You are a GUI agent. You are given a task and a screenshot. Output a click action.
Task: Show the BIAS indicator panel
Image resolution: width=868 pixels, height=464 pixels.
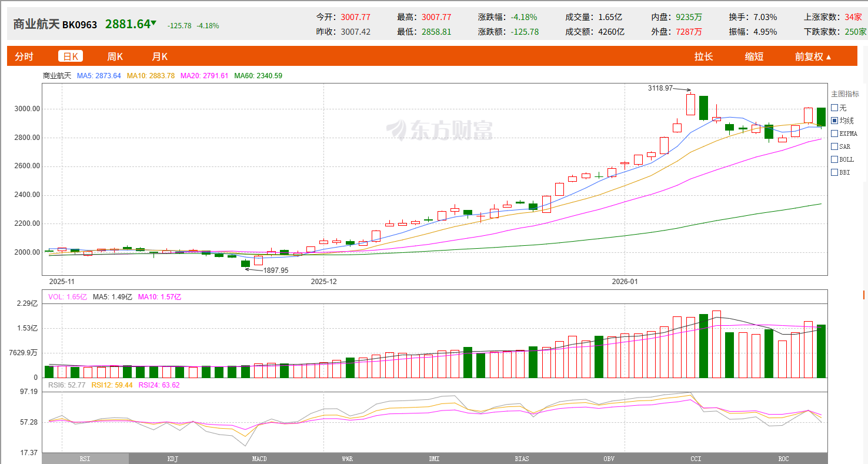pyautogui.click(x=521, y=459)
